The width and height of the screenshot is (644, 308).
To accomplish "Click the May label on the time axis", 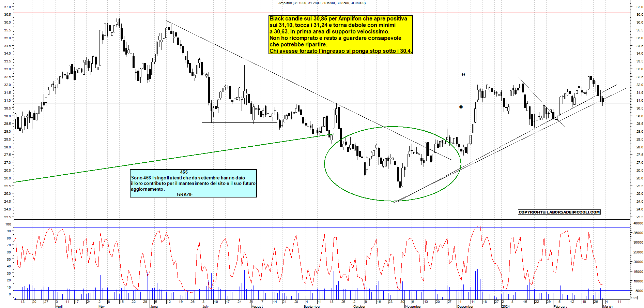I will pyautogui.click(x=102, y=306).
